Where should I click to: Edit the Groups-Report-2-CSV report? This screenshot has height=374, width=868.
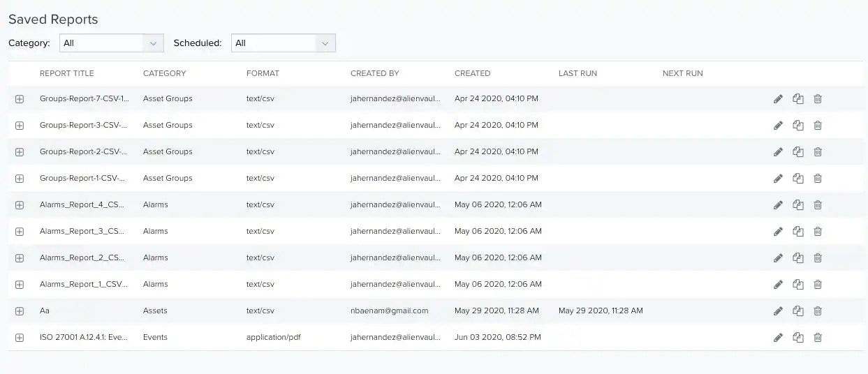pyautogui.click(x=778, y=152)
